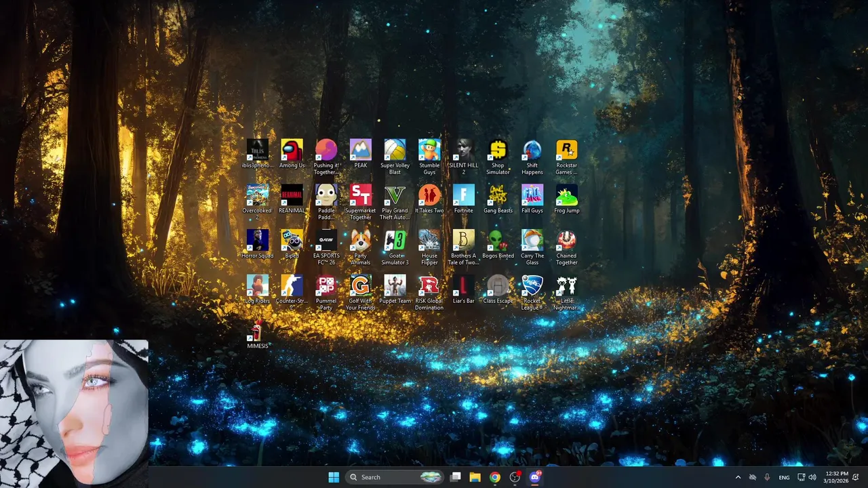This screenshot has width=868, height=488.
Task: Select the Supermarket Together icon
Action: pos(360,202)
